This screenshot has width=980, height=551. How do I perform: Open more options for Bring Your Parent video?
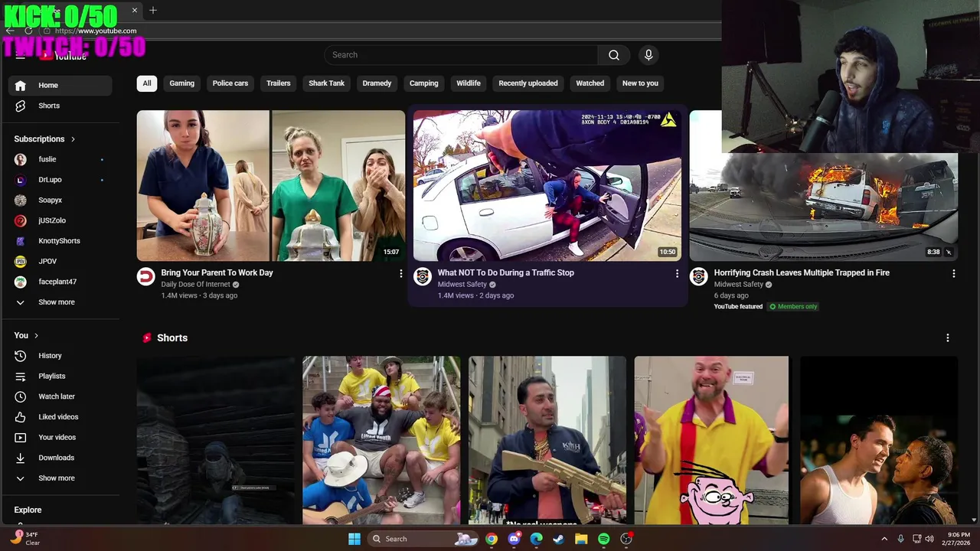tap(400, 273)
